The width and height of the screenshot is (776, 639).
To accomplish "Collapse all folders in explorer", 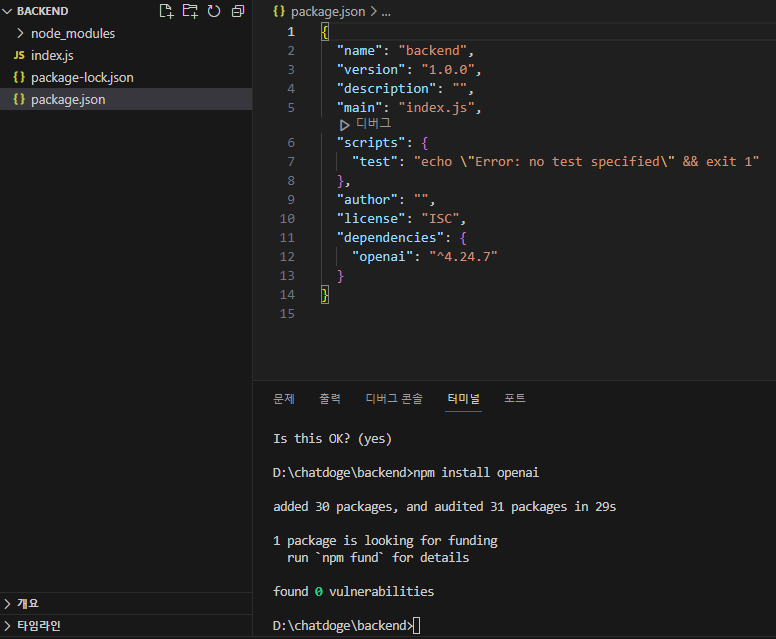I will point(238,11).
